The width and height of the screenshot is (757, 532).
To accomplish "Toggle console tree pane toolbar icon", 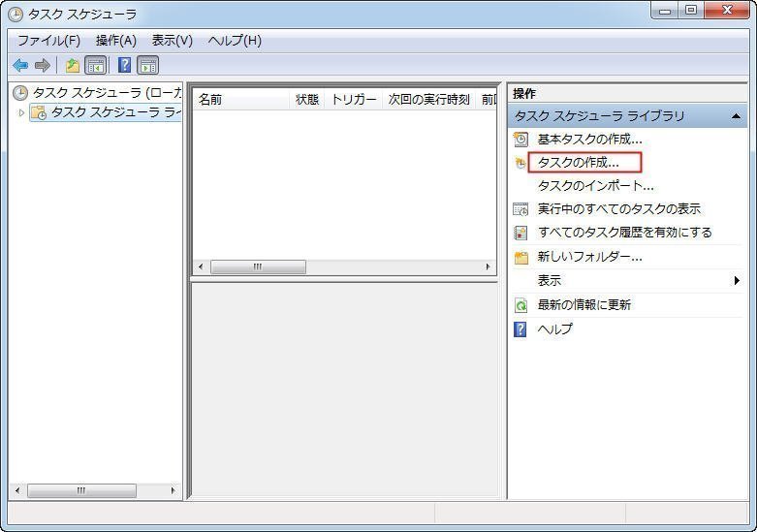I will pyautogui.click(x=96, y=65).
